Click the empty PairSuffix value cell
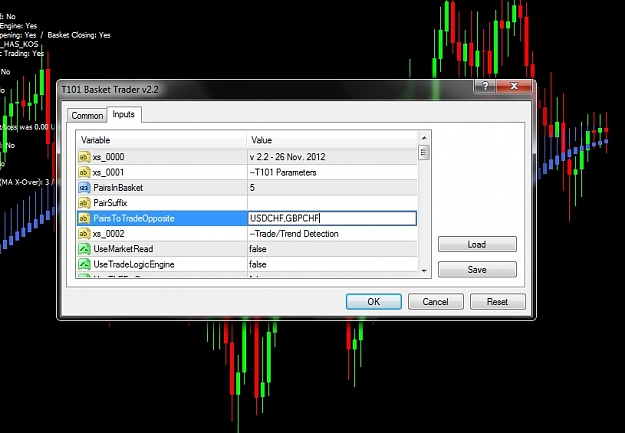 click(x=332, y=203)
